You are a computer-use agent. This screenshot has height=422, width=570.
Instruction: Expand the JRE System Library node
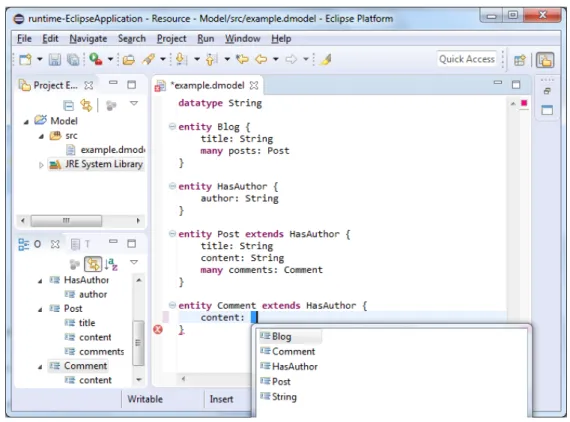(x=41, y=165)
